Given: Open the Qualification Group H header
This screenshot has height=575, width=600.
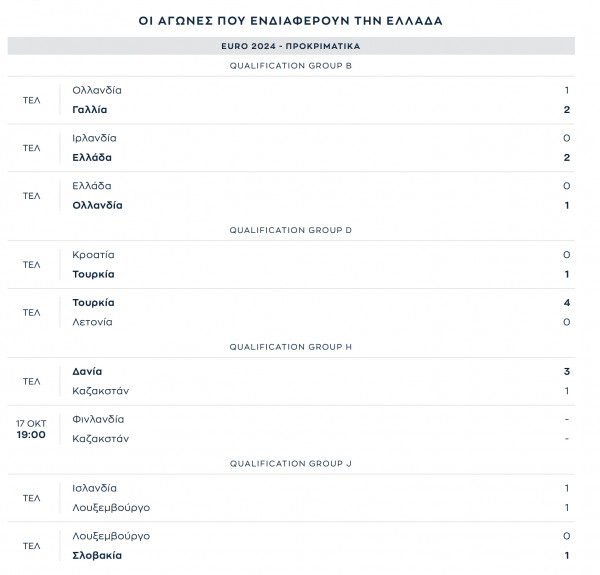Looking at the screenshot, I should click(291, 347).
